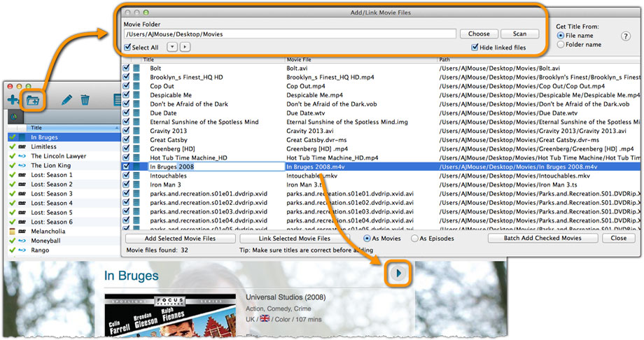Select the Intouchables.mkv path cell
Image resolution: width=644 pixels, height=340 pixels.
coord(514,176)
